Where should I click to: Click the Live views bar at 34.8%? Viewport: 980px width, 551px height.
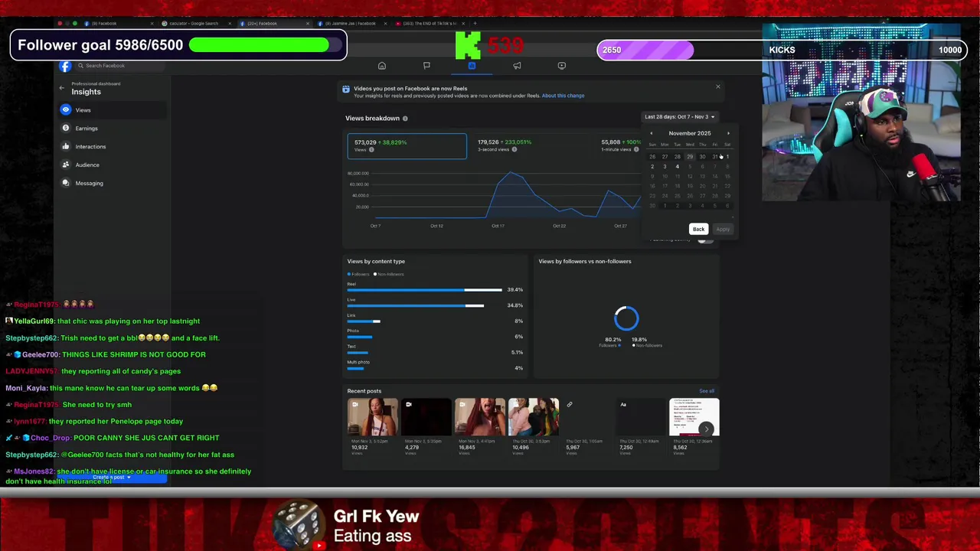pyautogui.click(x=416, y=306)
